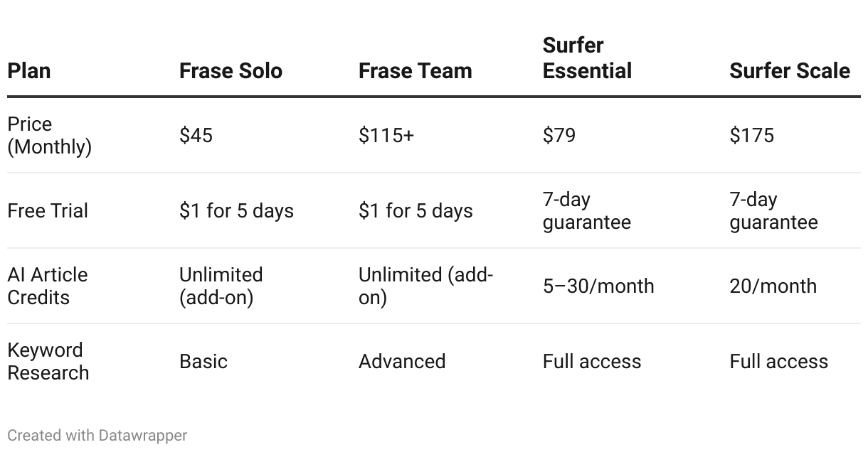Open the Created with Datawrapper link
The image size is (868, 452).
[97, 435]
